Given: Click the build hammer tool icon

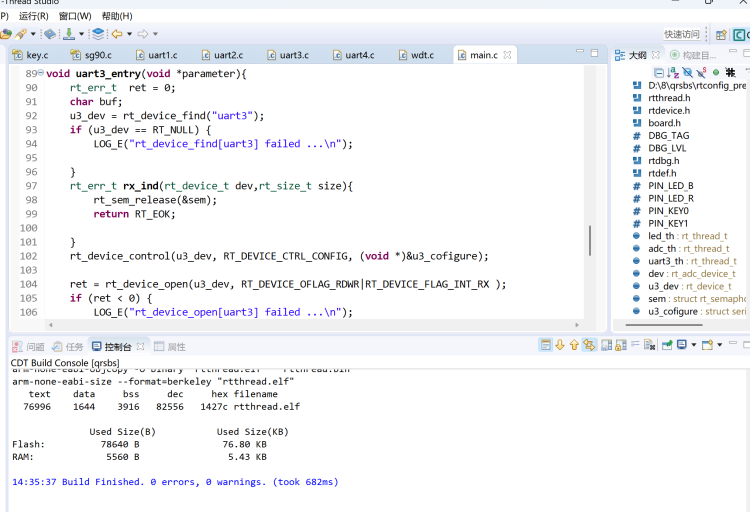Looking at the screenshot, I should click(x=21, y=34).
